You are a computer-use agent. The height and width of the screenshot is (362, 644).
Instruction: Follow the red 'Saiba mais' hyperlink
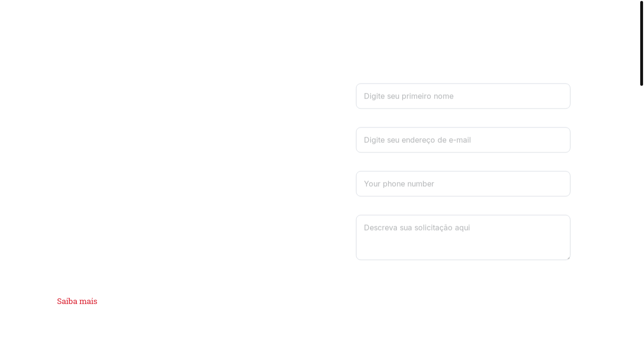(77, 301)
